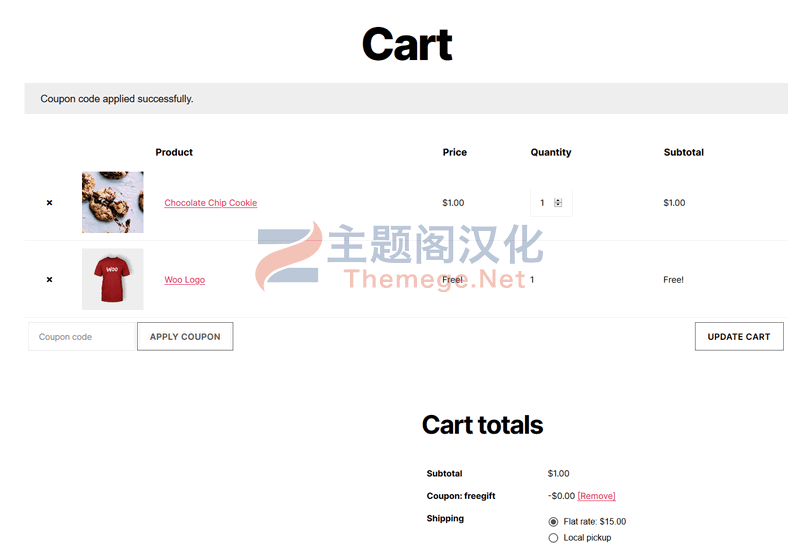Click the Cart totals heading
The image size is (800, 552).
[483, 425]
